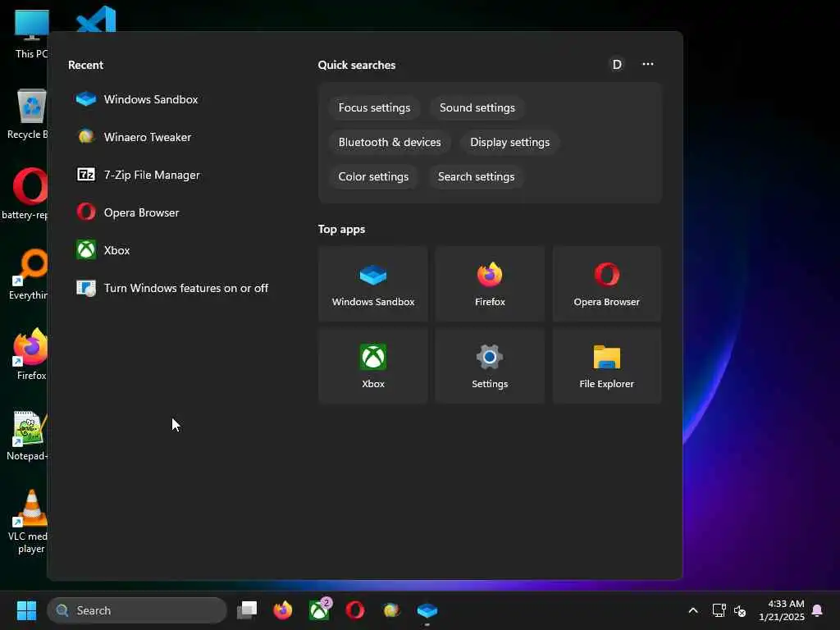The height and width of the screenshot is (630, 840).
Task: Launch Windows Sandbox tile in Top apps
Action: [373, 284]
